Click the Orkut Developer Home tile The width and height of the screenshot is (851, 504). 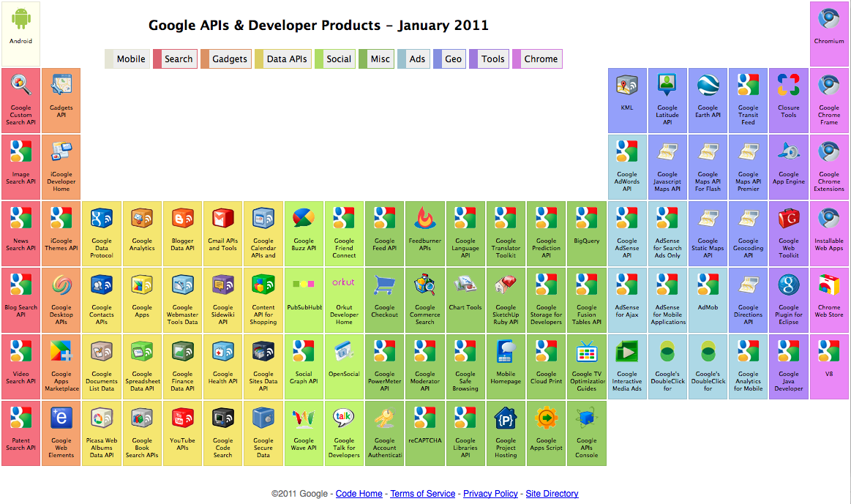coord(344,301)
